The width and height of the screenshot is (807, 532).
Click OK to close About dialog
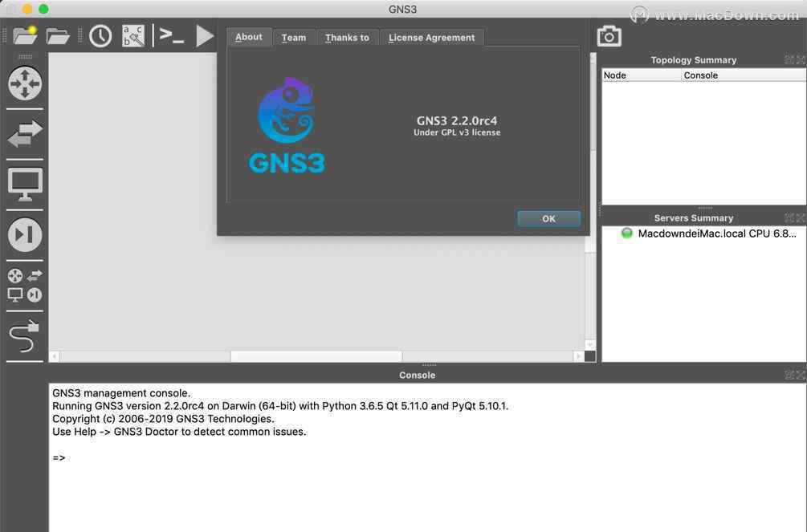pyautogui.click(x=549, y=219)
